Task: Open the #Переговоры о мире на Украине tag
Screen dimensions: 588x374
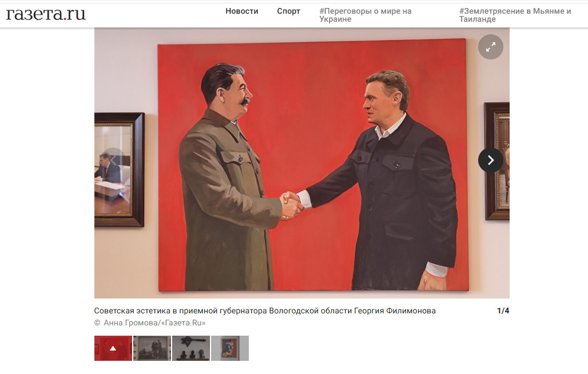Action: coord(365,15)
